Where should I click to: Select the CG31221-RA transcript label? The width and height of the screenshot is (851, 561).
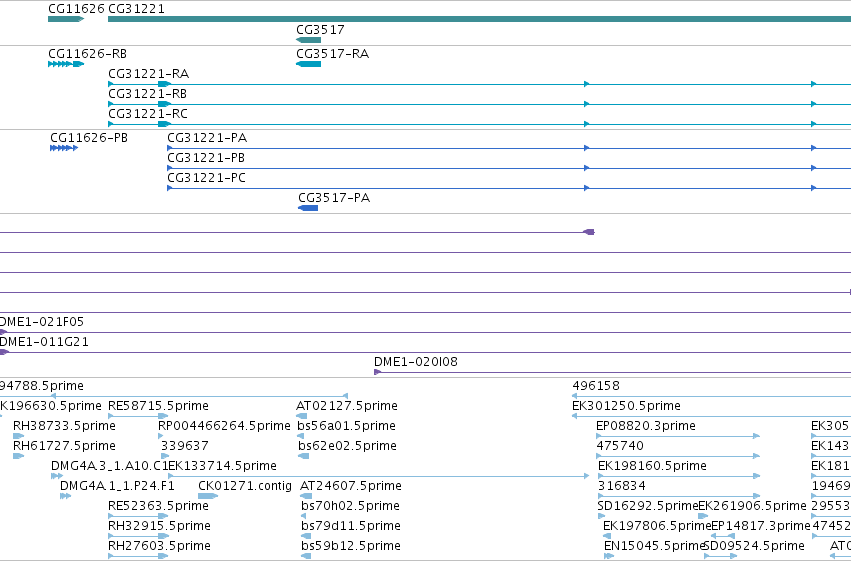149,73
